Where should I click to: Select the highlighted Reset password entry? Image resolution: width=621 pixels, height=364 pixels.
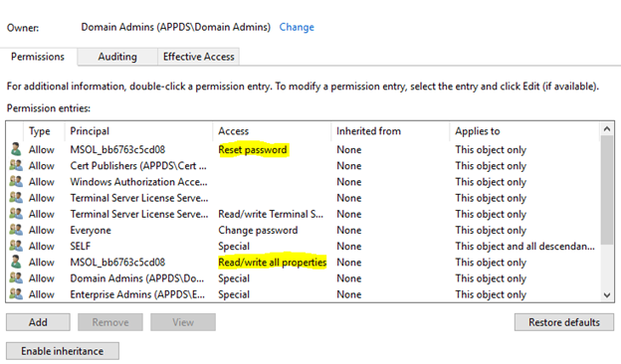253,149
